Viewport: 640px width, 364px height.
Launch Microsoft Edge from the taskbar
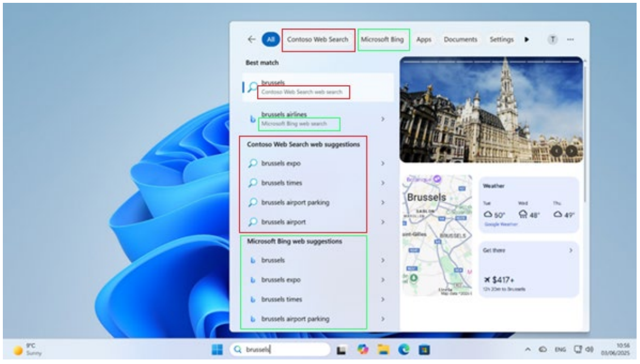pos(404,349)
